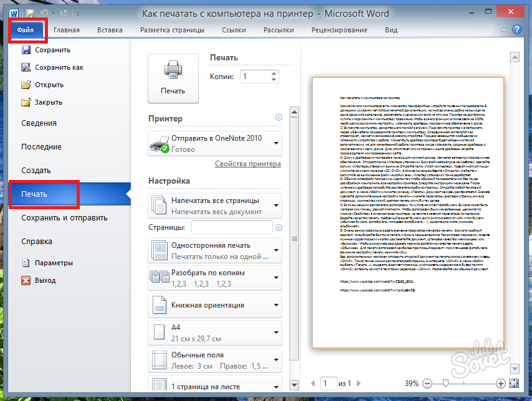Click the preview zoom slider handle

(x=444, y=383)
